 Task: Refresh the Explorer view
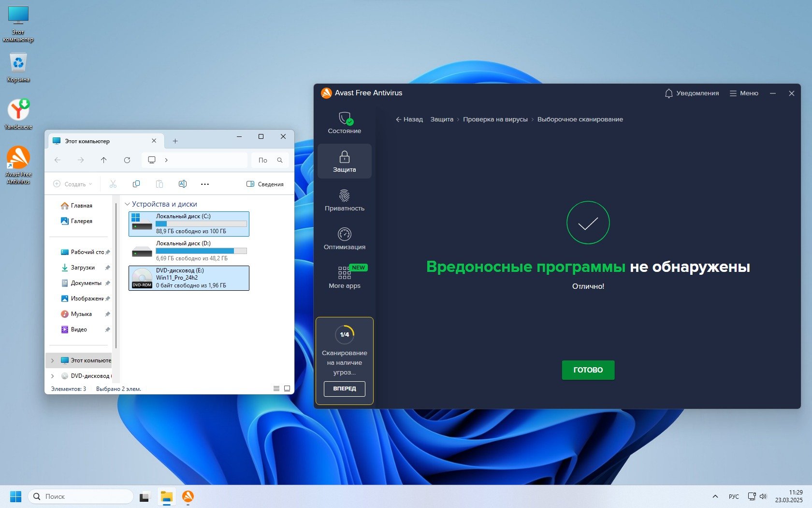pyautogui.click(x=127, y=160)
